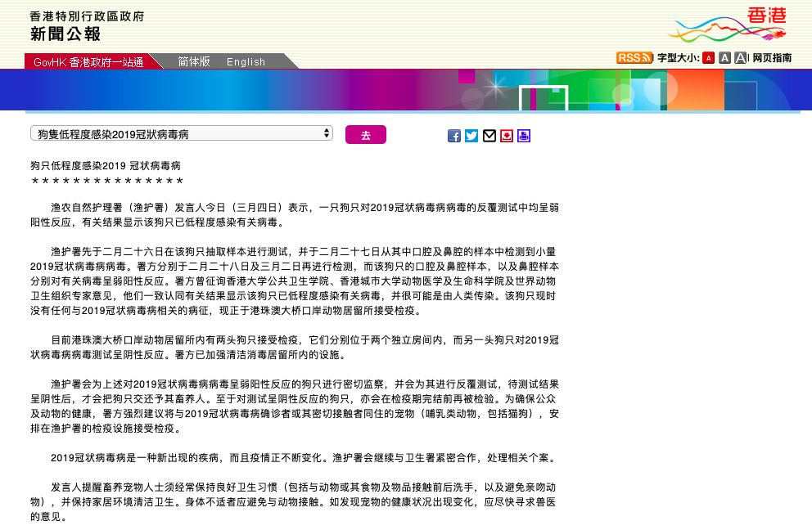This screenshot has width=812, height=530.
Task: Share the press release on Twitter
Action: (471, 136)
